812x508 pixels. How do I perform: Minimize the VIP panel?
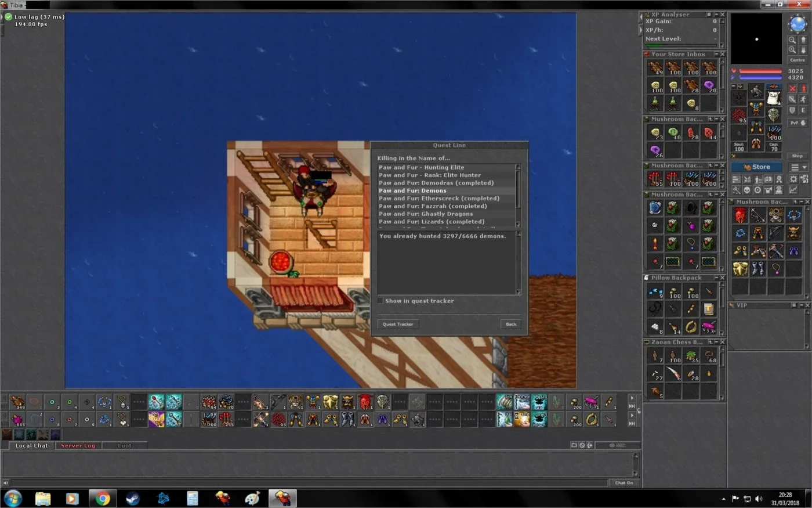(x=802, y=305)
